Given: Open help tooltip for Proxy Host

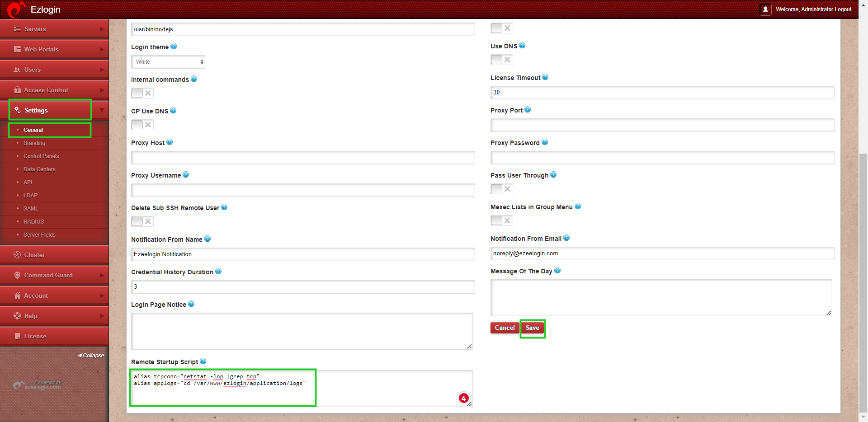Looking at the screenshot, I should 170,142.
